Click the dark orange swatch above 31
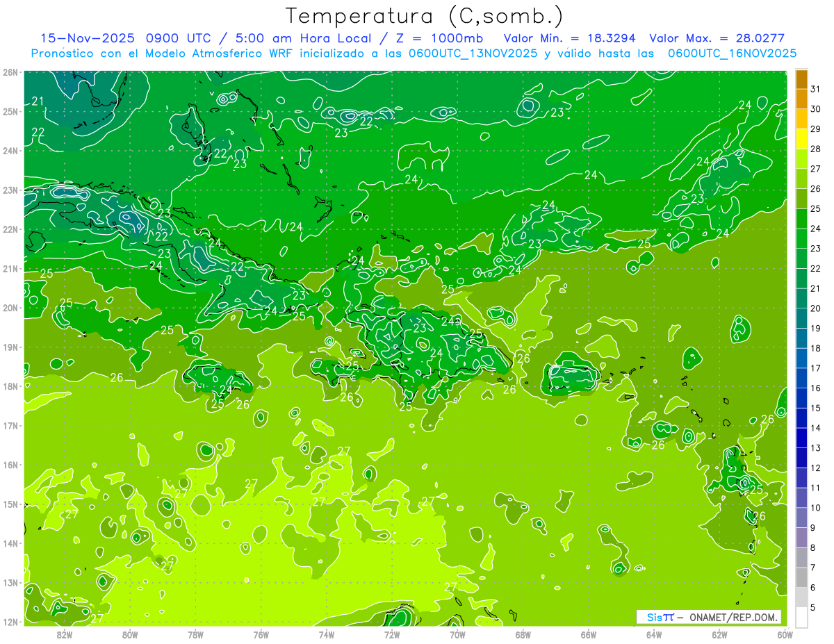Screen dimensions: 834x644 click(x=801, y=79)
